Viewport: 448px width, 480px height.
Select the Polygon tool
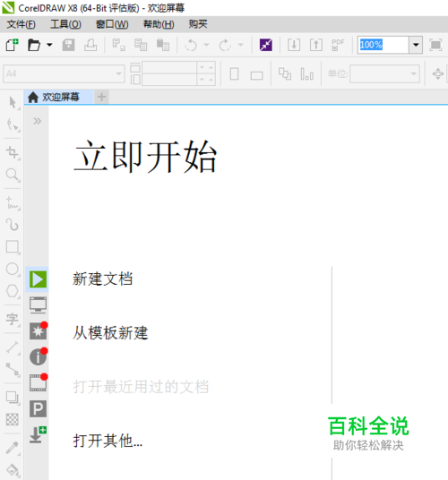coord(13,291)
